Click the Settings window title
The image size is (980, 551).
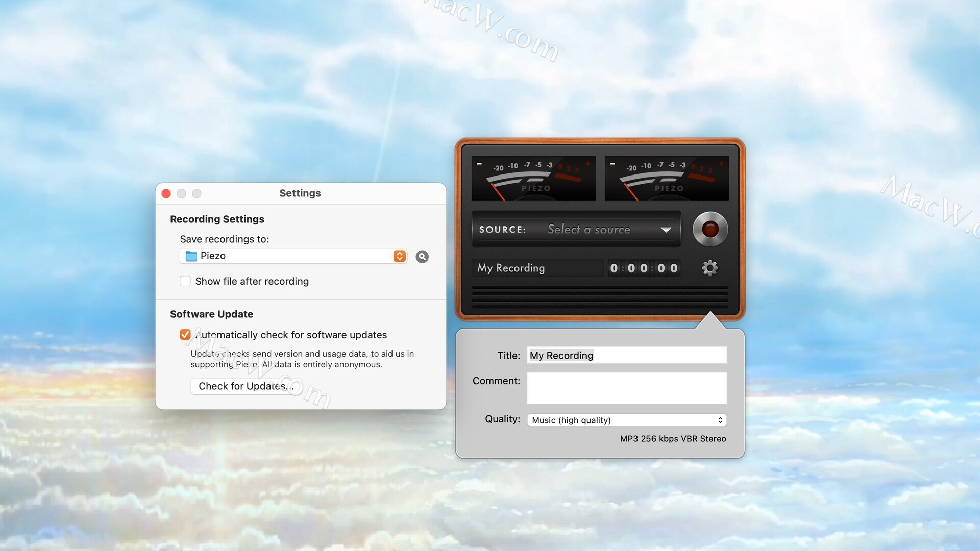point(300,193)
